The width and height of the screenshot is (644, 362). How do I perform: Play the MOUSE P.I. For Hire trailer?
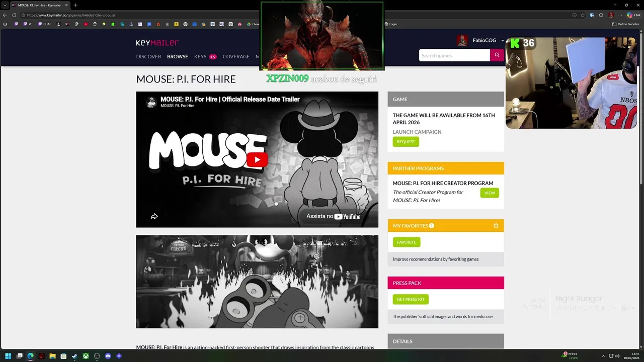[x=257, y=160]
